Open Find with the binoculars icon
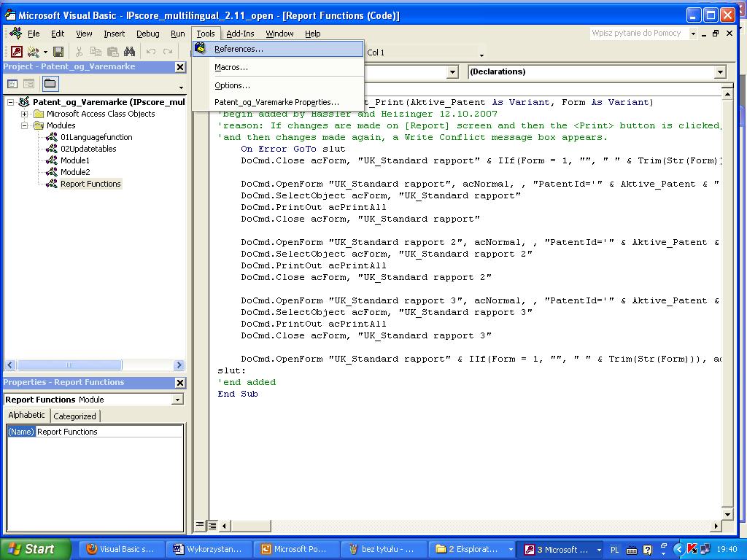This screenshot has height=560, width=747. click(x=129, y=52)
